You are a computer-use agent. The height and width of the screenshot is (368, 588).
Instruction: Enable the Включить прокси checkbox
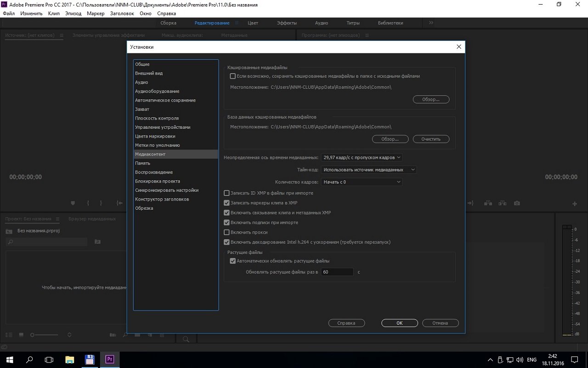pos(226,232)
